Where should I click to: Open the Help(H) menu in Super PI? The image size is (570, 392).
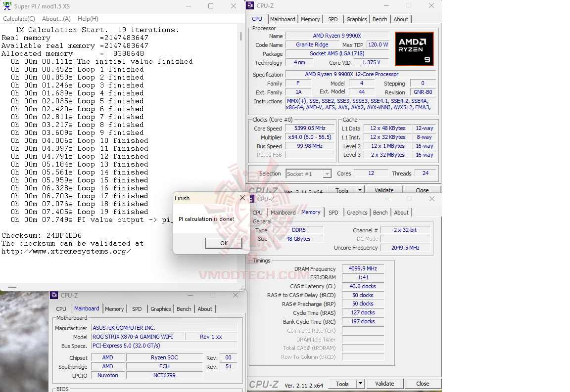coord(88,18)
